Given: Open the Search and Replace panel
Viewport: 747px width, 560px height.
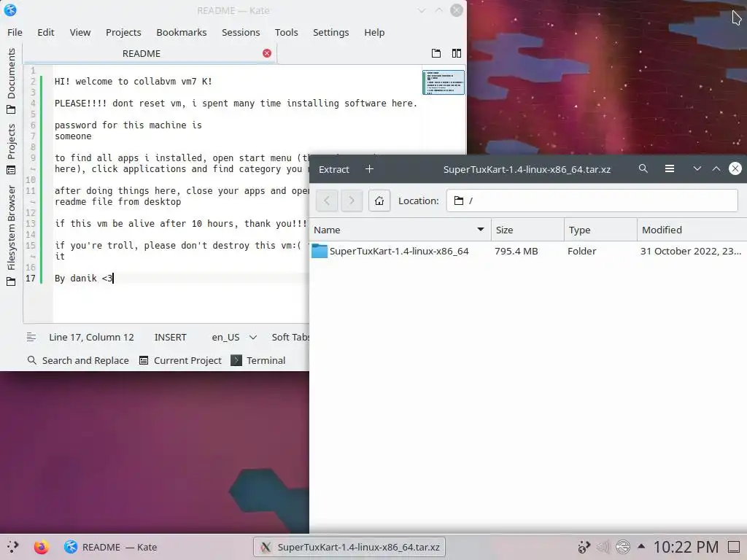Looking at the screenshot, I should click(78, 360).
